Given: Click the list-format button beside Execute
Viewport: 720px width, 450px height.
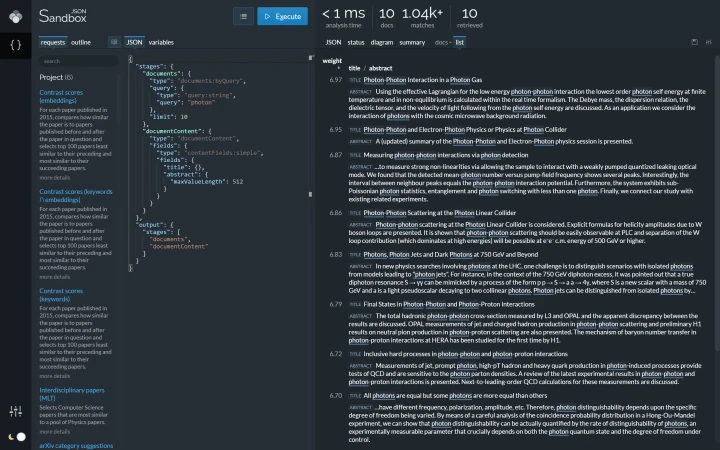Looking at the screenshot, I should pyautogui.click(x=243, y=17).
